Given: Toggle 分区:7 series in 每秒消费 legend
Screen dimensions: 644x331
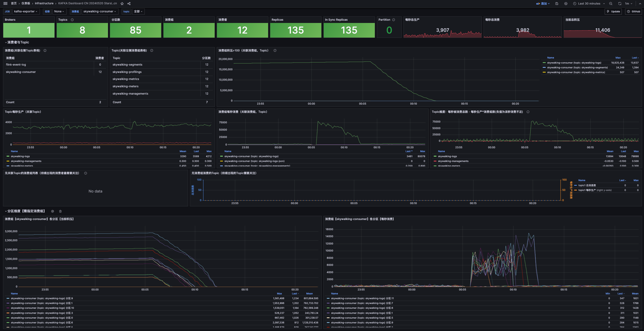Looking at the screenshot, I should (x=362, y=303).
